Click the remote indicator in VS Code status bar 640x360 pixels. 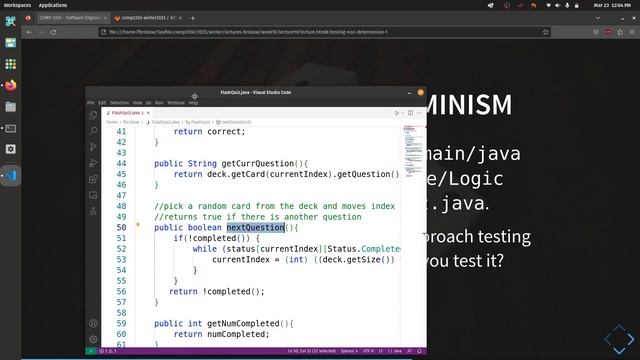(91, 351)
